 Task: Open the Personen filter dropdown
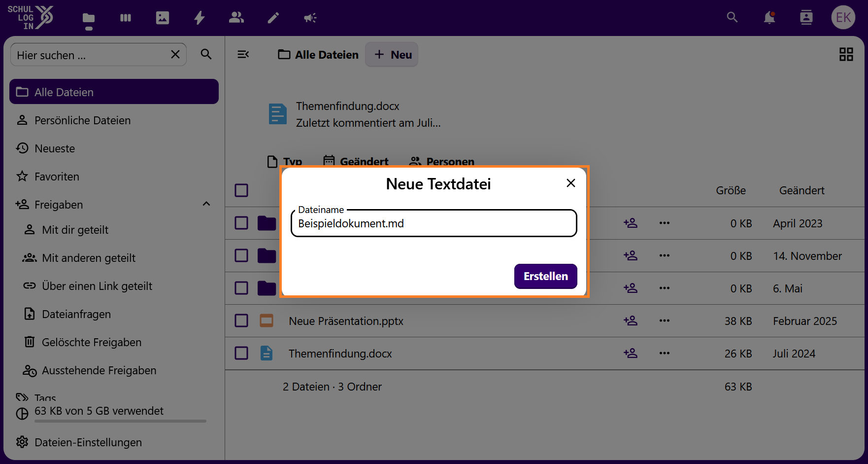point(442,161)
